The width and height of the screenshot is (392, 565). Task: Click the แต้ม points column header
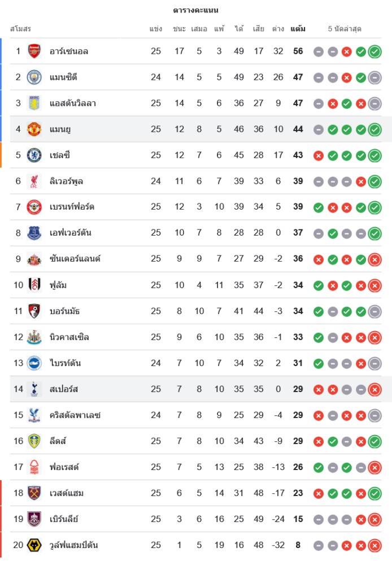pyautogui.click(x=298, y=29)
